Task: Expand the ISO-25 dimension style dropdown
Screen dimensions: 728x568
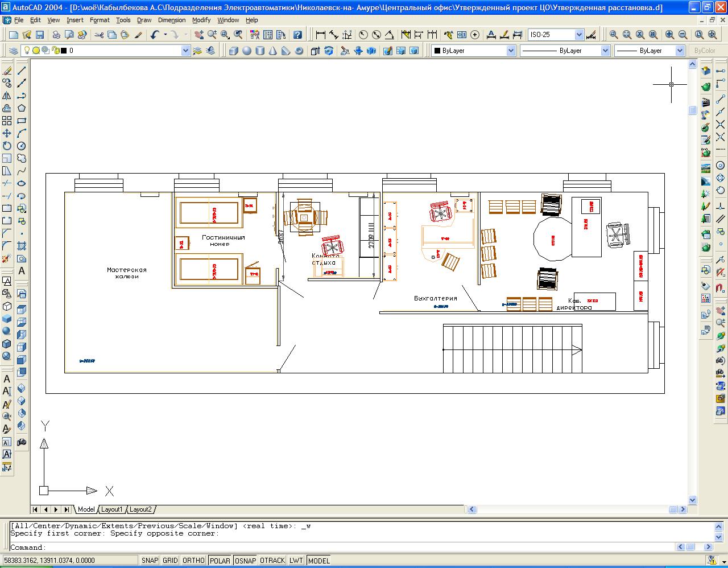Action: point(579,35)
